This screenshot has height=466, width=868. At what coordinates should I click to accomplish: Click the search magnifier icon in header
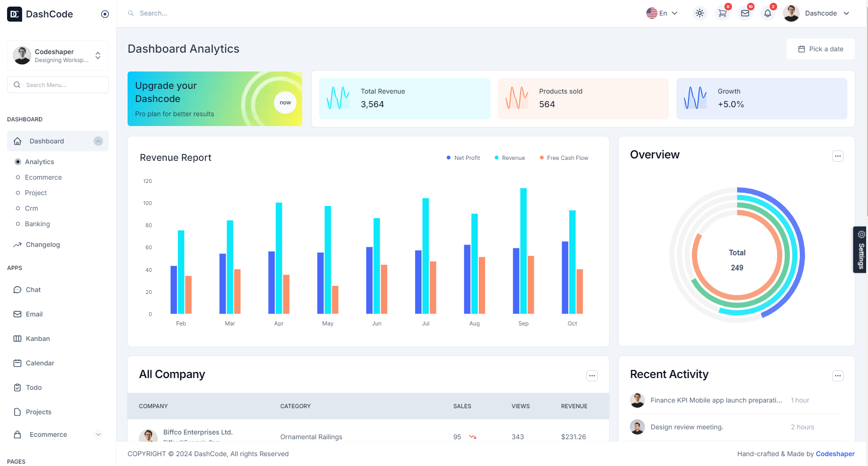131,13
